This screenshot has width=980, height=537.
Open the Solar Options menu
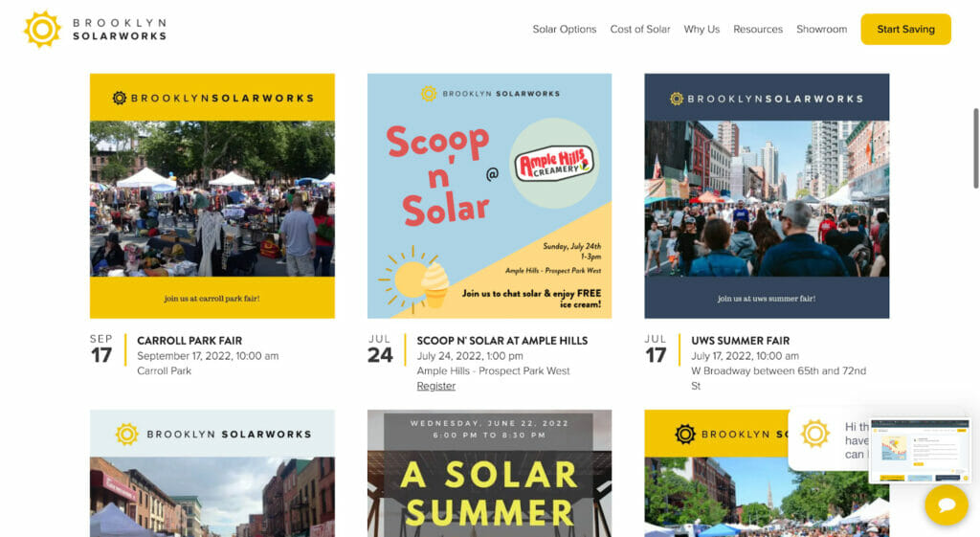[x=565, y=30]
